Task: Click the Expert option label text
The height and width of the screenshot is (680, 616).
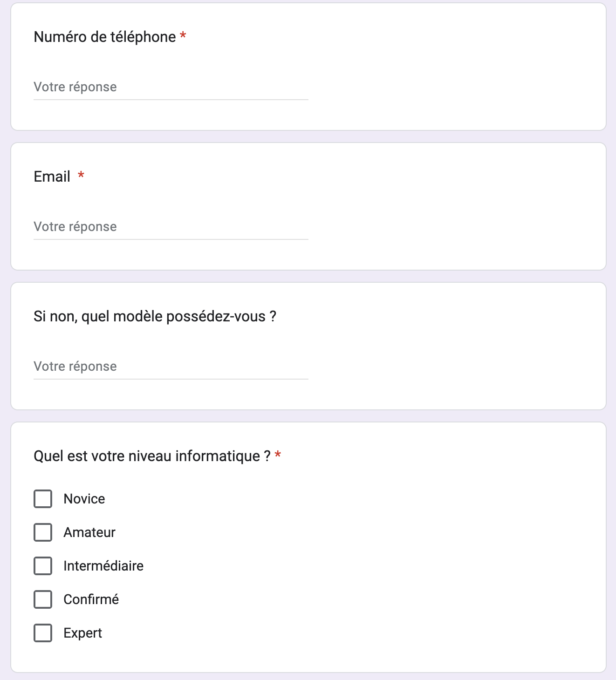Action: click(x=83, y=633)
